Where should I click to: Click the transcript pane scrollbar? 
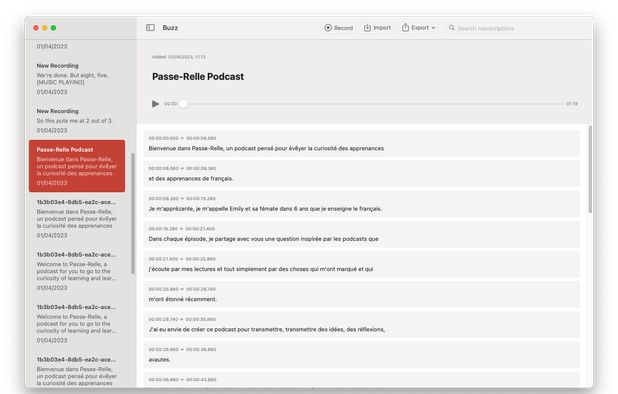pos(590,169)
